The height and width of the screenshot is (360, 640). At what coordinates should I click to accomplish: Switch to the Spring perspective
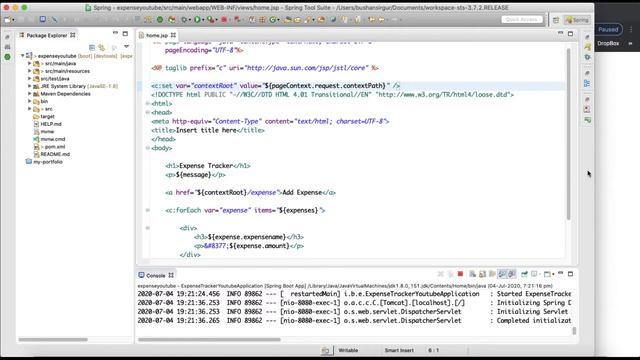coord(577,20)
